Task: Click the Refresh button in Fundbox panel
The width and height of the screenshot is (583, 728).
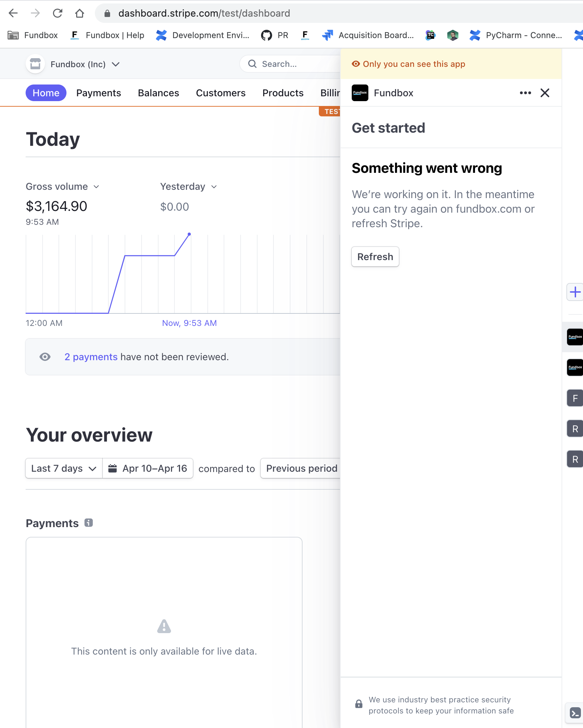Action: 375,257
